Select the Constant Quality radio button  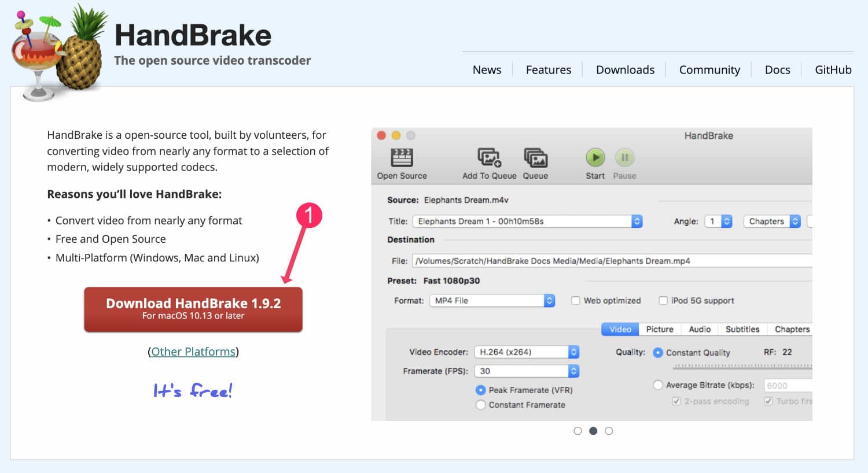click(x=658, y=353)
